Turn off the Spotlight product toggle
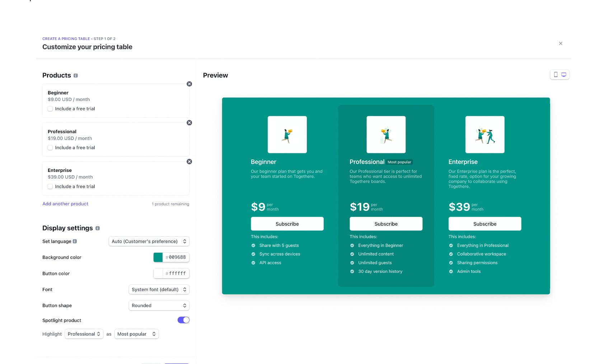The image size is (595, 364). [183, 320]
